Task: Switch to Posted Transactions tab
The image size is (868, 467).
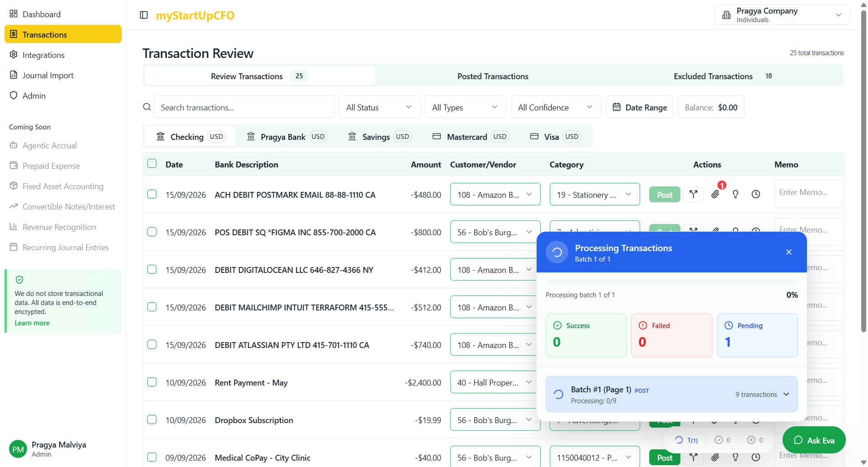Action: tap(492, 76)
